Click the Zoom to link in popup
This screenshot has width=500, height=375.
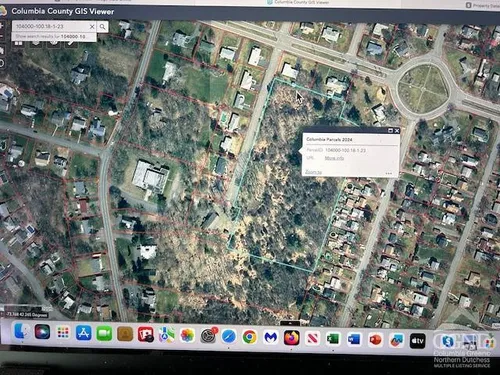[313, 172]
